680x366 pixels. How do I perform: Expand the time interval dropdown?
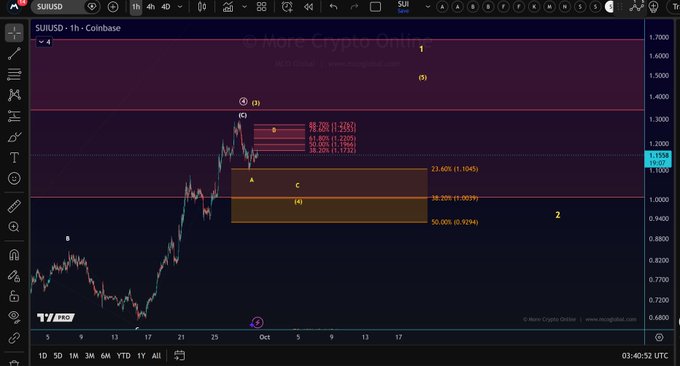[x=180, y=7]
